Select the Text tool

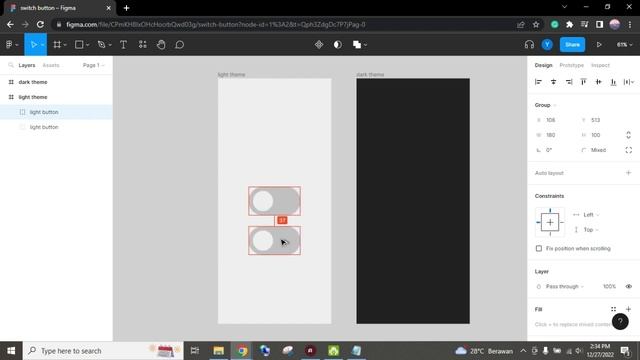click(x=123, y=44)
